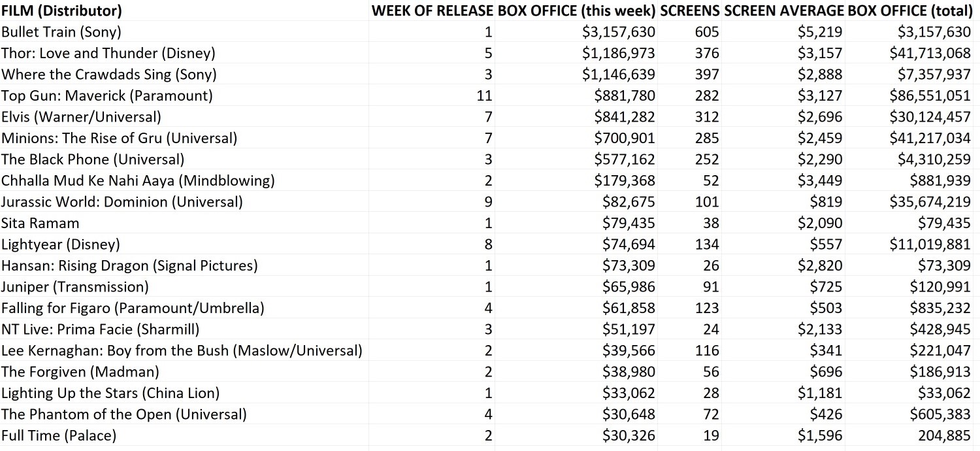The image size is (980, 451).
Task: Select Top Gun: Maverick total $86,551,051
Action: pos(930,95)
